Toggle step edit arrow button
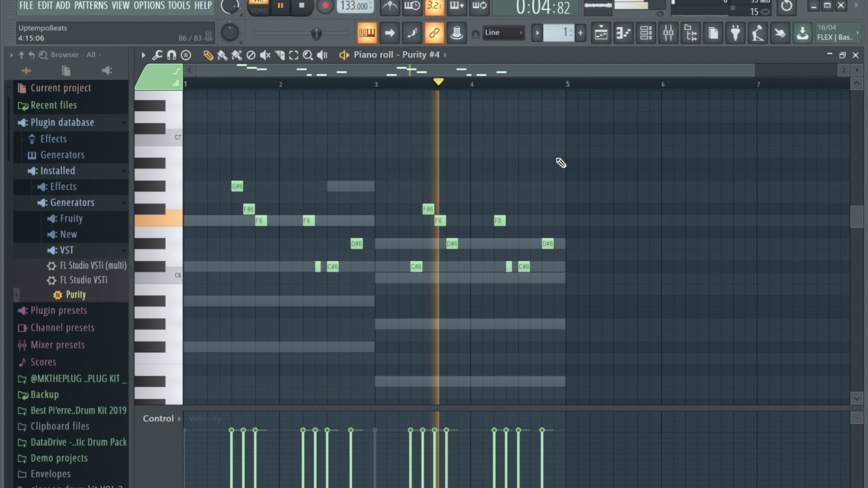The height and width of the screenshot is (488, 868). pyautogui.click(x=389, y=33)
